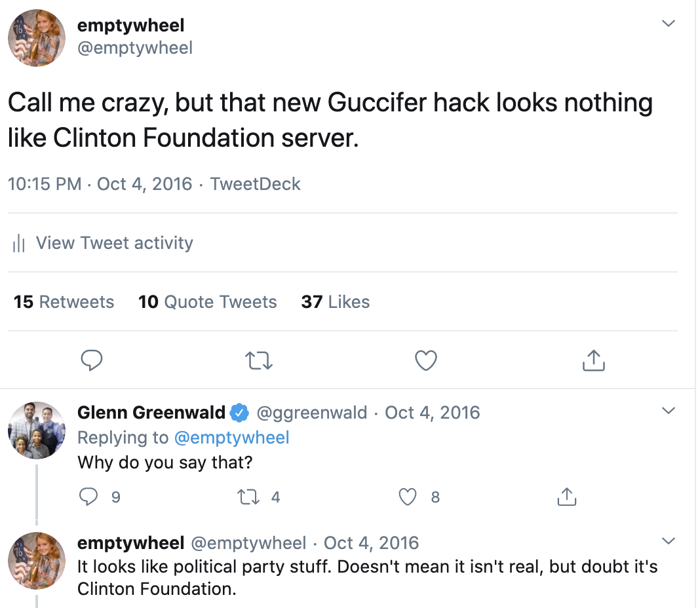Viewport: 700px width, 608px height.
Task: Reply to the main emptywheel tweet
Action: tap(92, 360)
